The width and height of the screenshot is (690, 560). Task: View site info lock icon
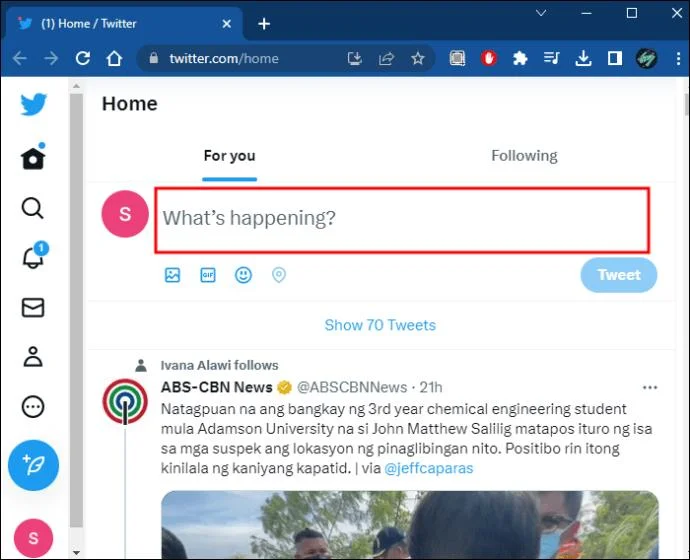tap(154, 58)
